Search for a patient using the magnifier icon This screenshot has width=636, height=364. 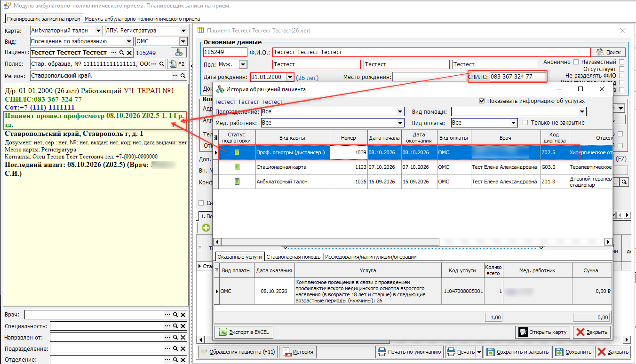point(121,53)
